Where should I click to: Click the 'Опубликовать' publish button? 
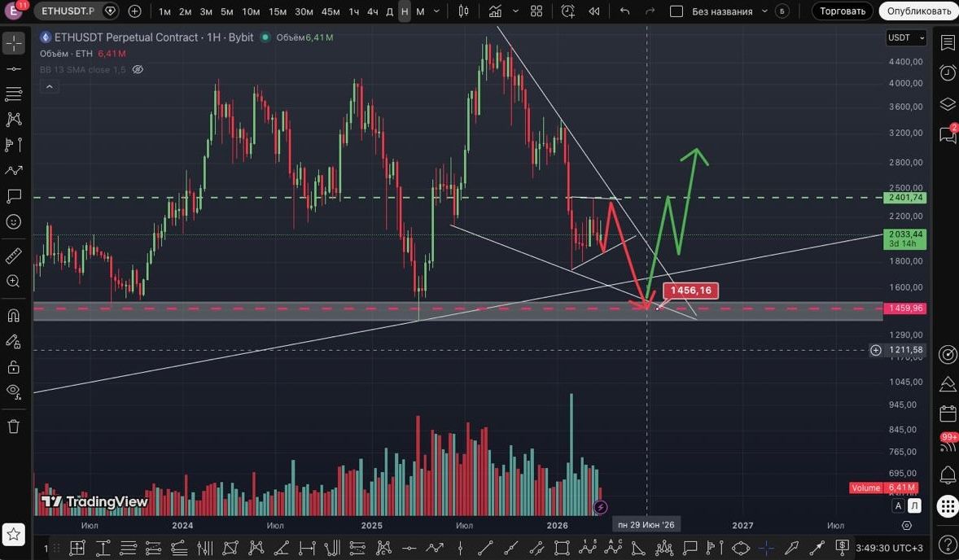click(x=918, y=11)
